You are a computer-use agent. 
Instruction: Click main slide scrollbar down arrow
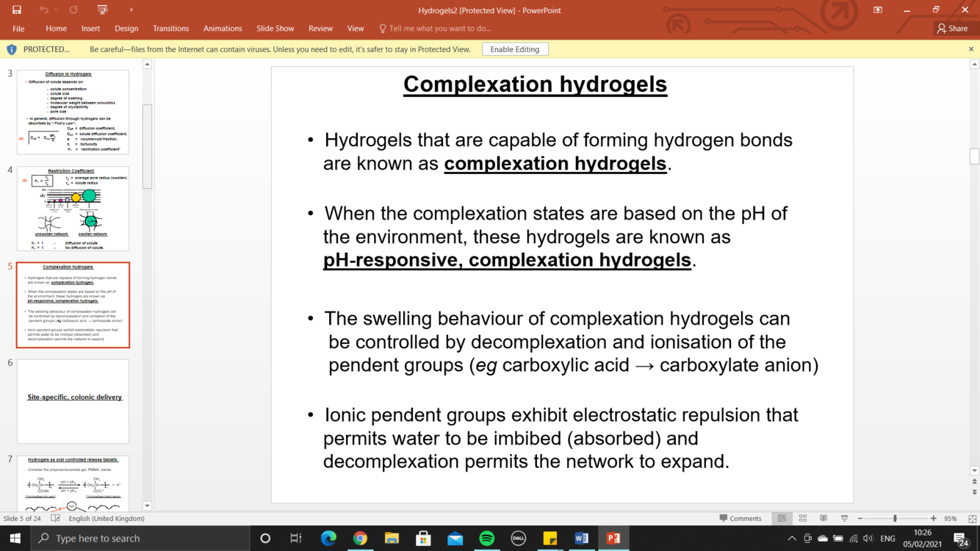[974, 471]
